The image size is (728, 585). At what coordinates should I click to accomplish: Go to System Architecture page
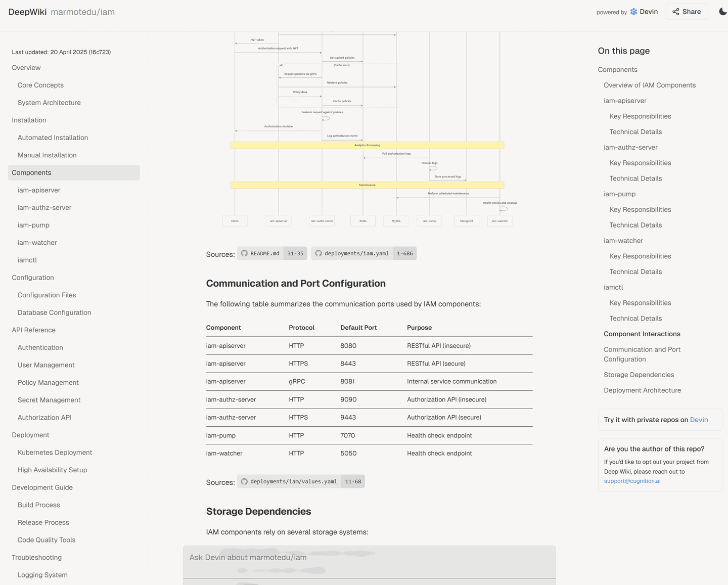(x=49, y=103)
